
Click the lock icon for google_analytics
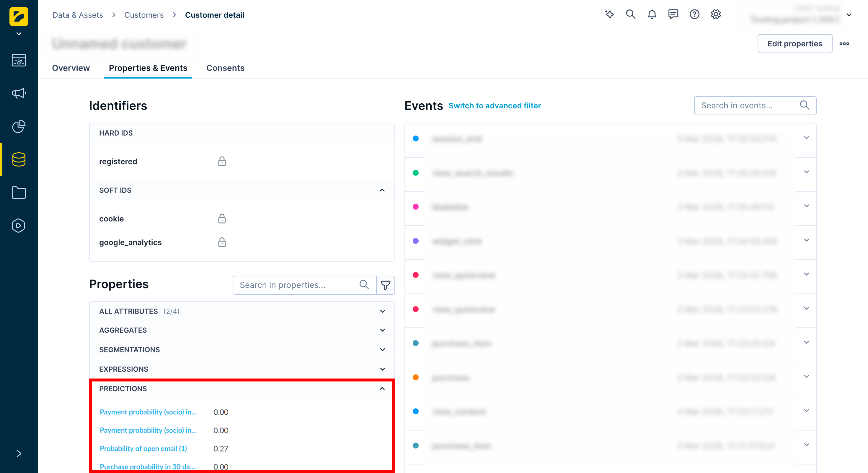[222, 242]
